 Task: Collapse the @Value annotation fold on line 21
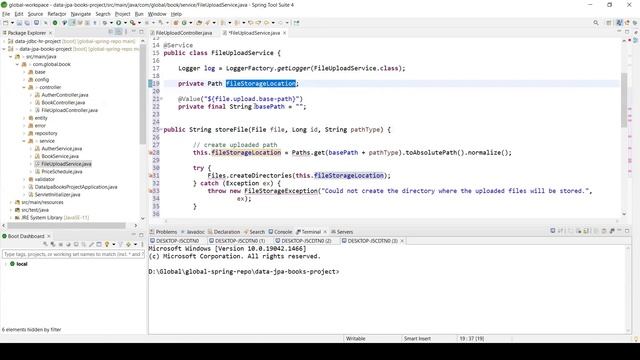[x=161, y=99]
